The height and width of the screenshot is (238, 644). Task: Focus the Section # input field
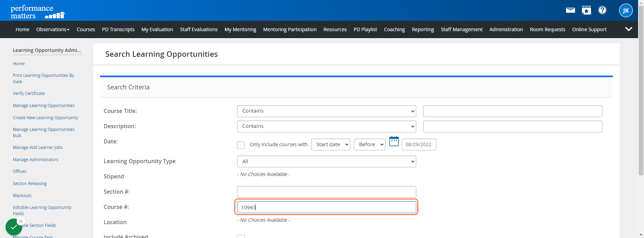pyautogui.click(x=327, y=192)
